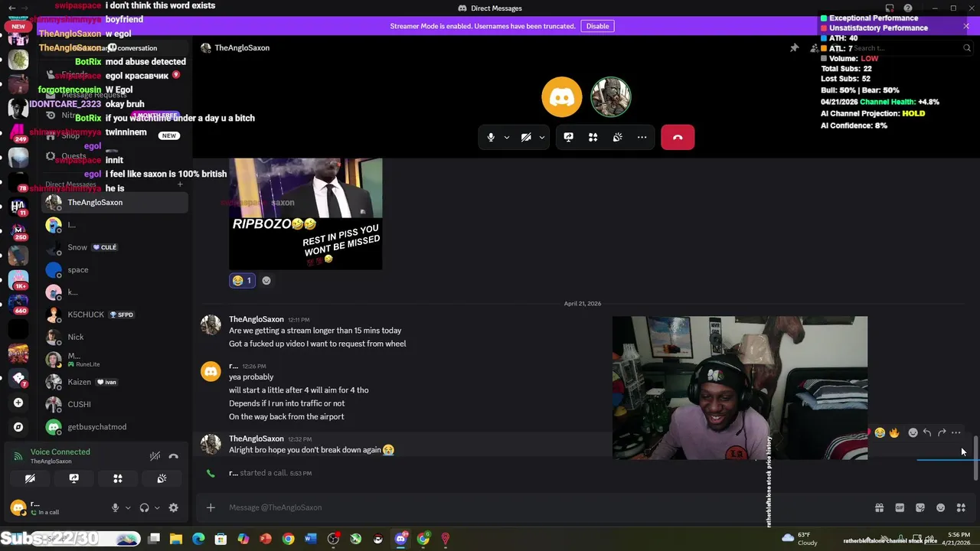Add the fire quick reaction on hovered message
980x551 pixels.
point(894,433)
